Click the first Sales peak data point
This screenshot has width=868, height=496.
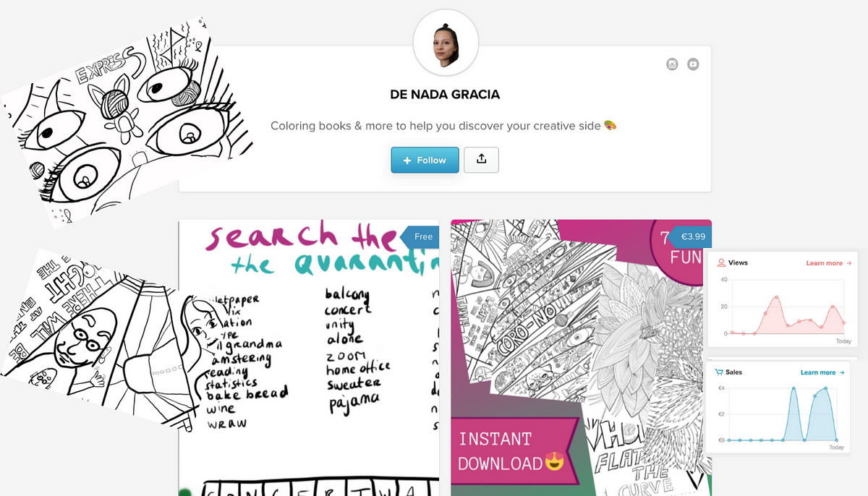(x=793, y=389)
